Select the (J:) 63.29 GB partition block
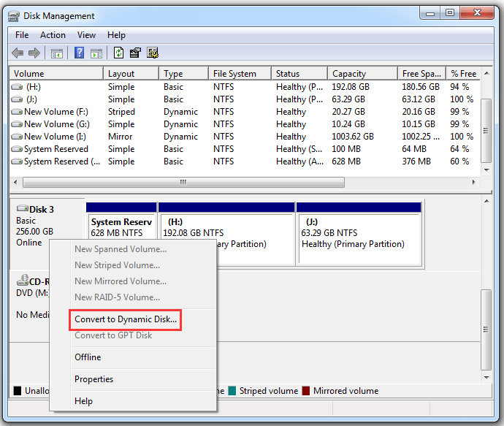 (359, 234)
